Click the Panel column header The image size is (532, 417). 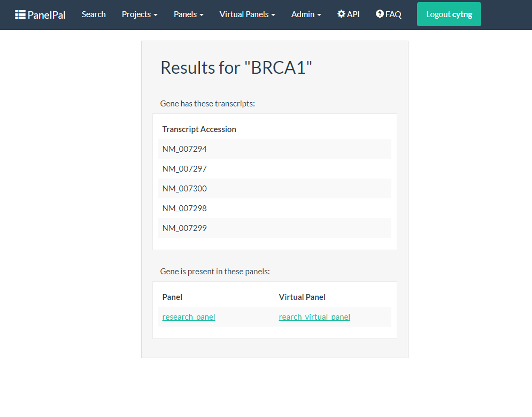pos(172,297)
